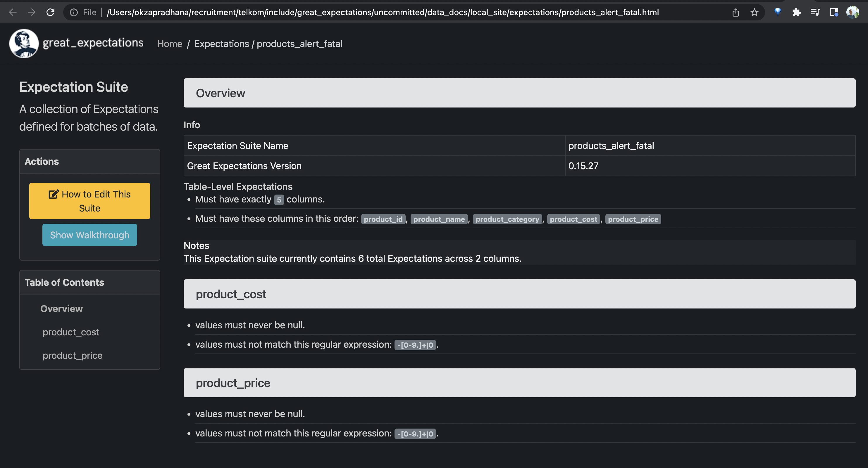Bookmark this page with star icon
The height and width of the screenshot is (468, 868).
click(754, 13)
